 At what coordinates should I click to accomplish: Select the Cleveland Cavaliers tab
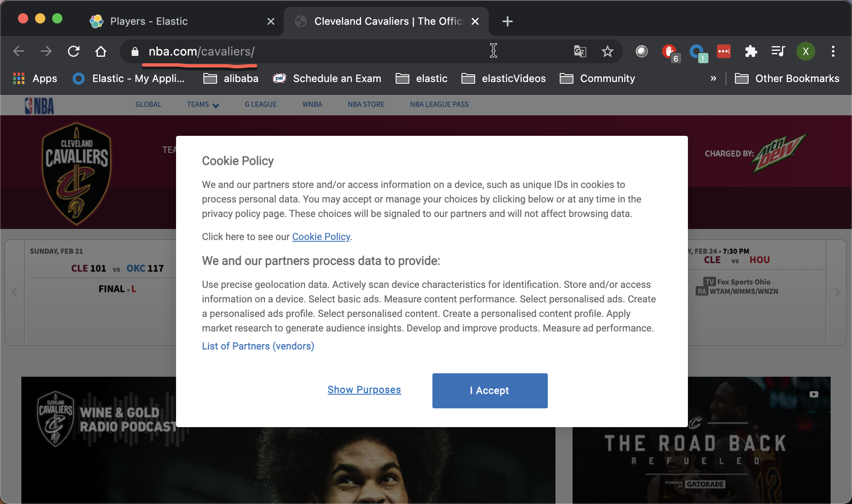[x=387, y=21]
